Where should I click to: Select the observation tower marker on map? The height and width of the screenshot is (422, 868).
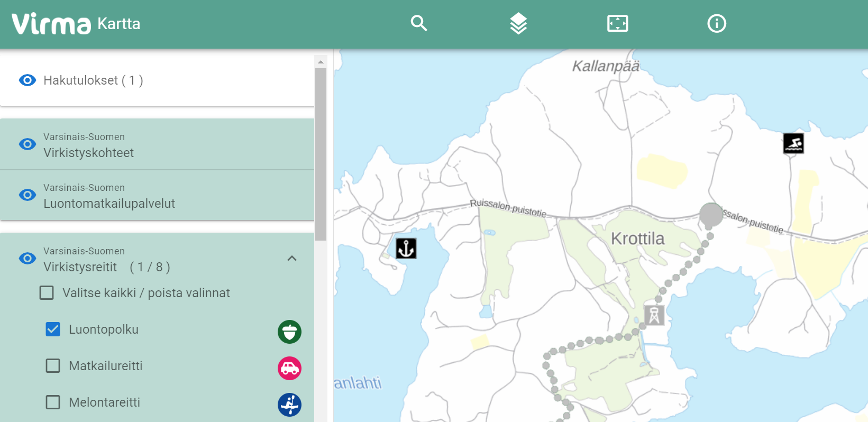(x=654, y=315)
